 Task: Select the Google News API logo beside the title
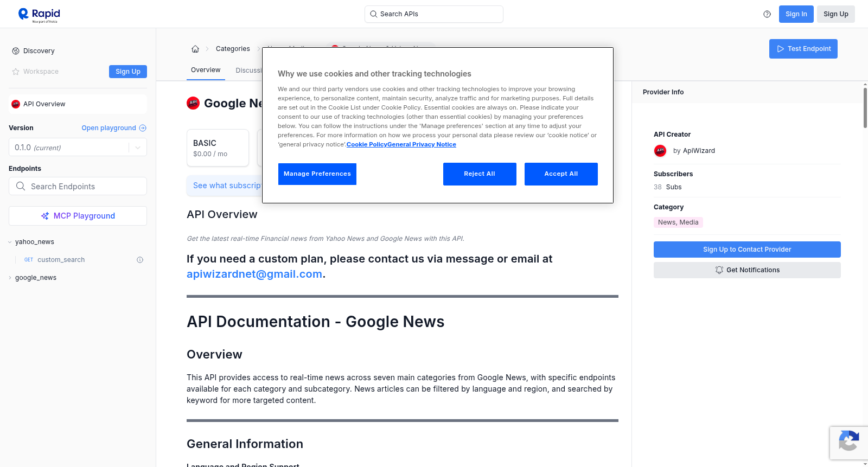(x=193, y=103)
